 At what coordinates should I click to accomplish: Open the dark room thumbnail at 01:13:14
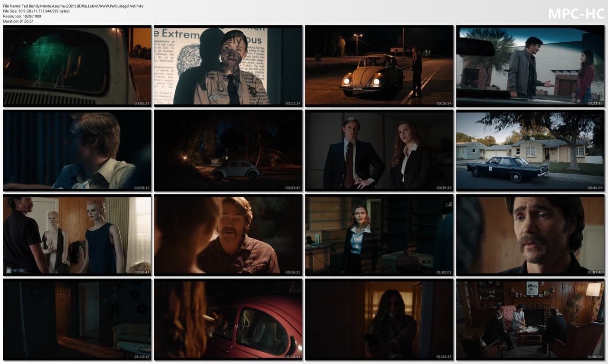point(77,319)
